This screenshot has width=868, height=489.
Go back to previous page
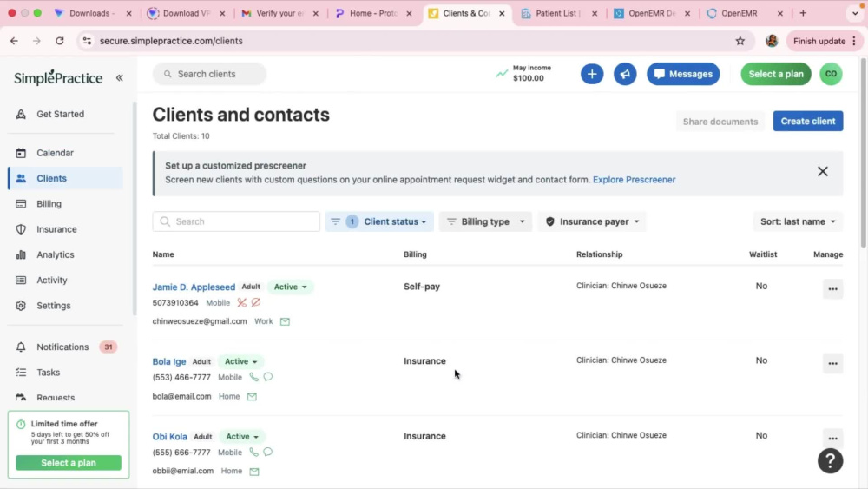click(x=15, y=41)
